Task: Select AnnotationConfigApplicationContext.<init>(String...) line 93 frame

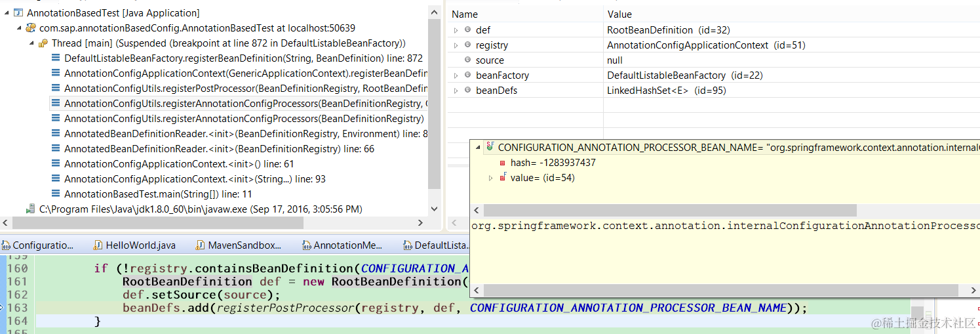Action: (195, 179)
